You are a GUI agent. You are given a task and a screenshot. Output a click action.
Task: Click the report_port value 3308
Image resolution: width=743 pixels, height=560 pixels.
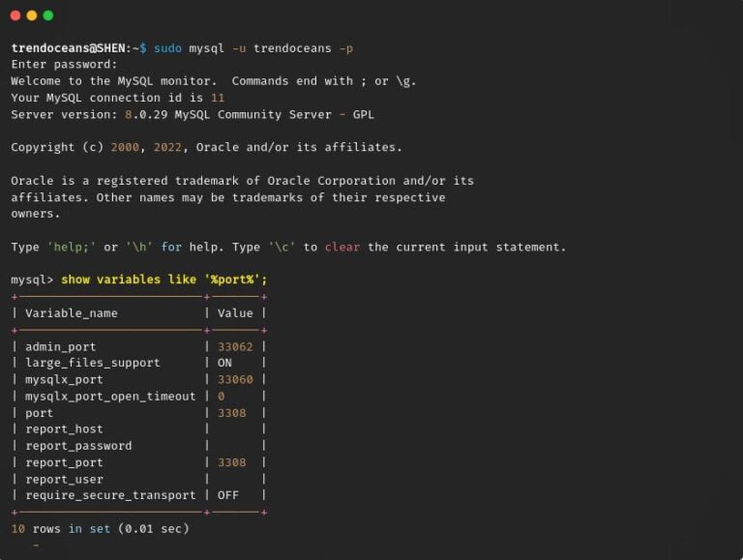tap(231, 462)
